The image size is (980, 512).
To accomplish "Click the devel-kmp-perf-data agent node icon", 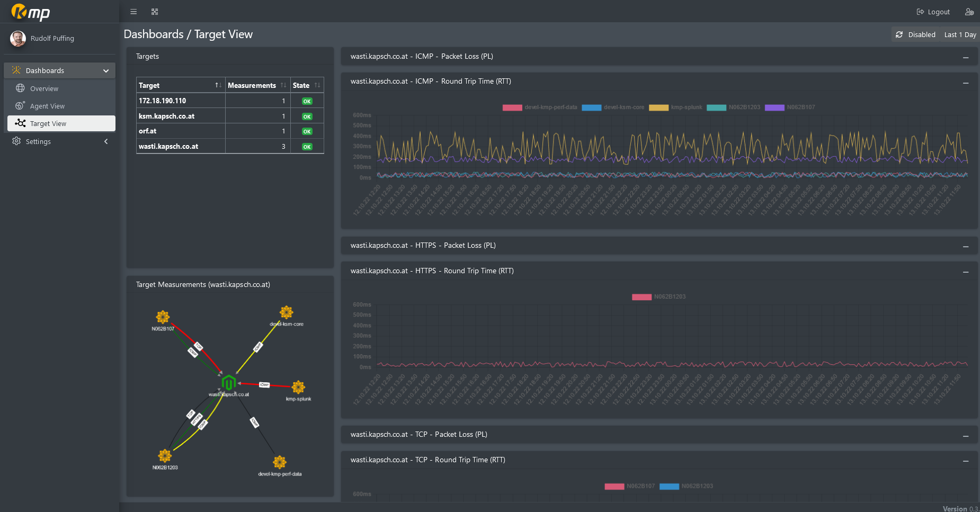I will (280, 462).
